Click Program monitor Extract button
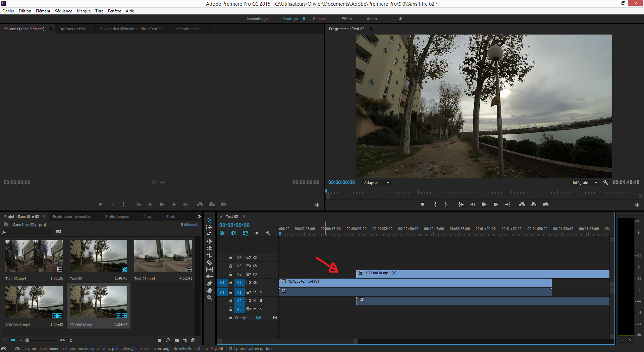Viewport: 644px width, 352px height. click(534, 204)
